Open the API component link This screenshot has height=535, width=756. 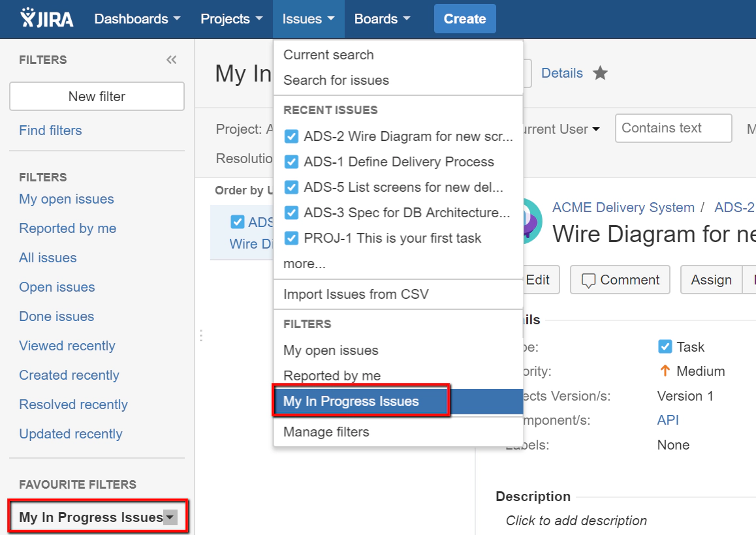point(668,420)
